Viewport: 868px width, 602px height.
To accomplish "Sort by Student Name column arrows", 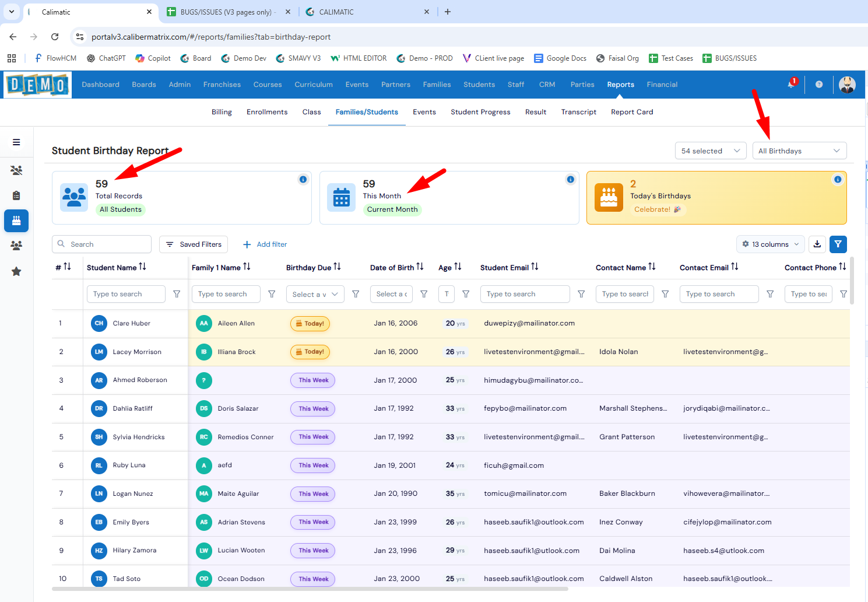I will (143, 267).
